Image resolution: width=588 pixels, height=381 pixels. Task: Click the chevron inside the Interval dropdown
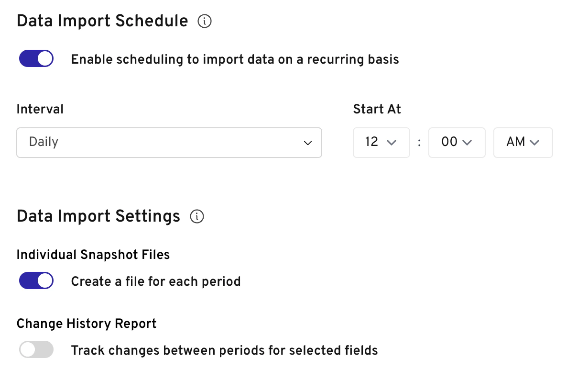[308, 143]
